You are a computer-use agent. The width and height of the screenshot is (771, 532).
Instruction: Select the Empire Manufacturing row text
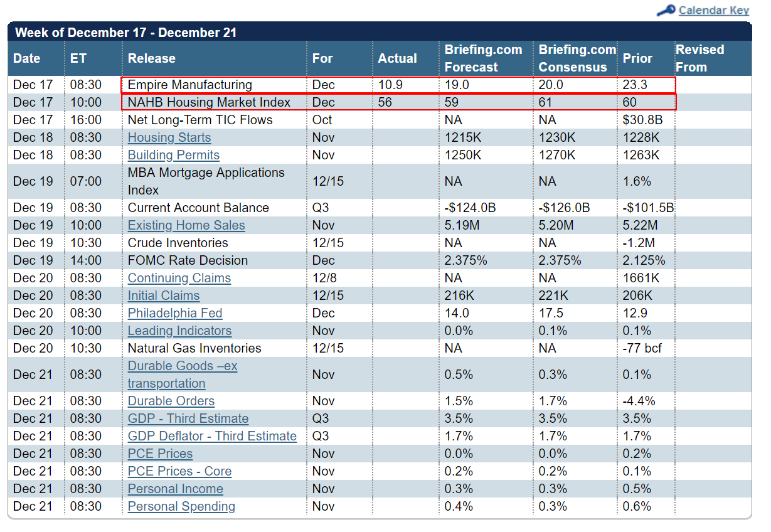click(190, 85)
